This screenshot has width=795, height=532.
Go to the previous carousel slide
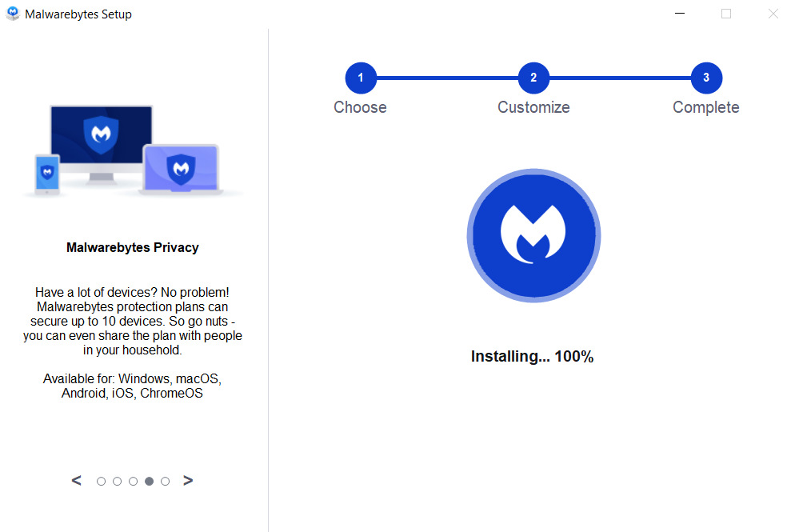click(x=77, y=481)
